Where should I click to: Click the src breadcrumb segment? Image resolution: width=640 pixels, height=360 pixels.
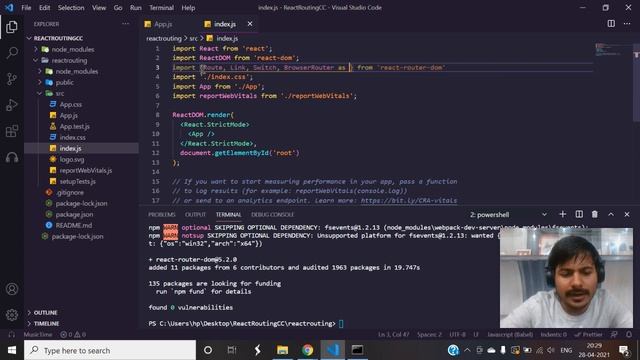[193, 38]
